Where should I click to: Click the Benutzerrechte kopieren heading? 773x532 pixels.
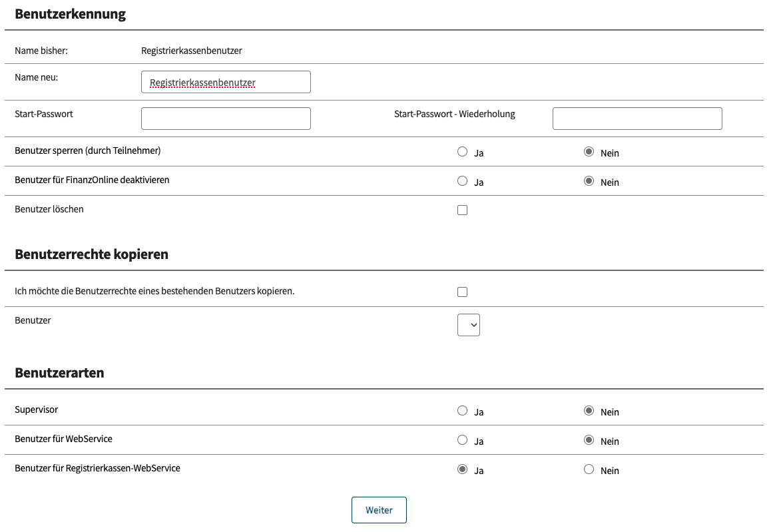point(91,254)
